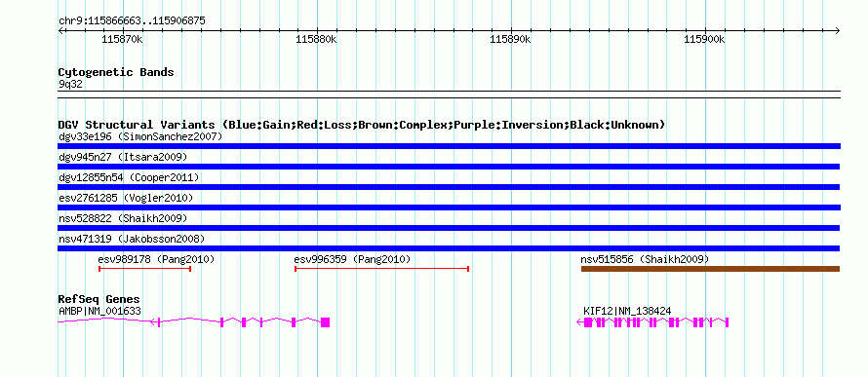Viewport: 868px width, 377px height.
Task: Click label dgv12855n54 (Cooper2011)
Action: tap(129, 177)
